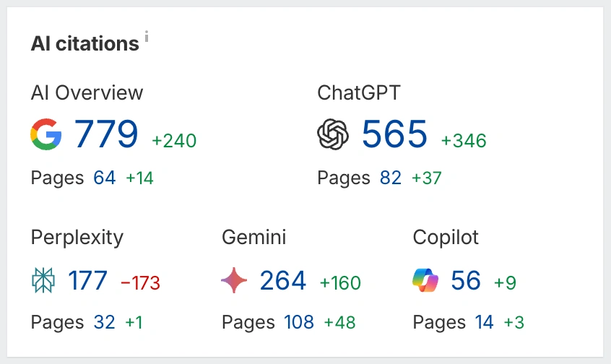Click the Perplexity logo icon
This screenshot has height=364, width=611.
click(x=43, y=280)
